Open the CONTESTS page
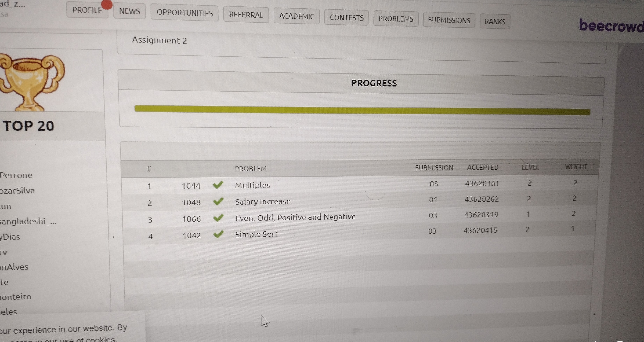Screen dimensions: 644x342 tap(346, 18)
